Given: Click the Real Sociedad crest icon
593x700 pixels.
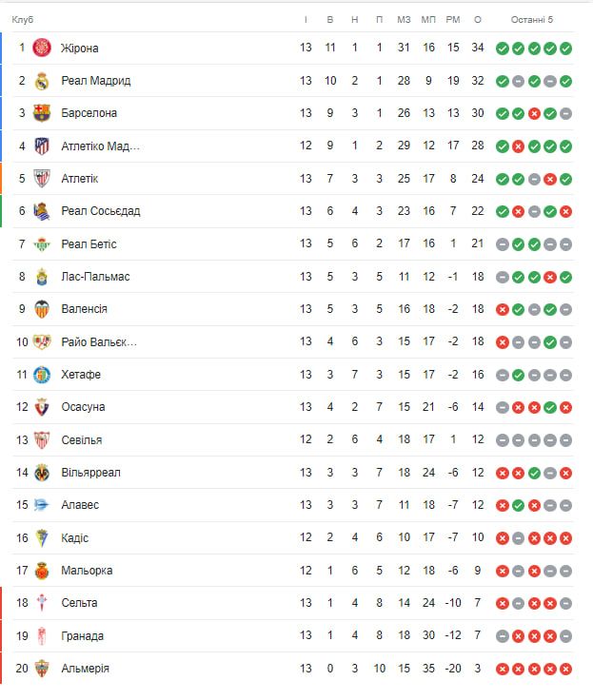Looking at the screenshot, I should 42,211.
